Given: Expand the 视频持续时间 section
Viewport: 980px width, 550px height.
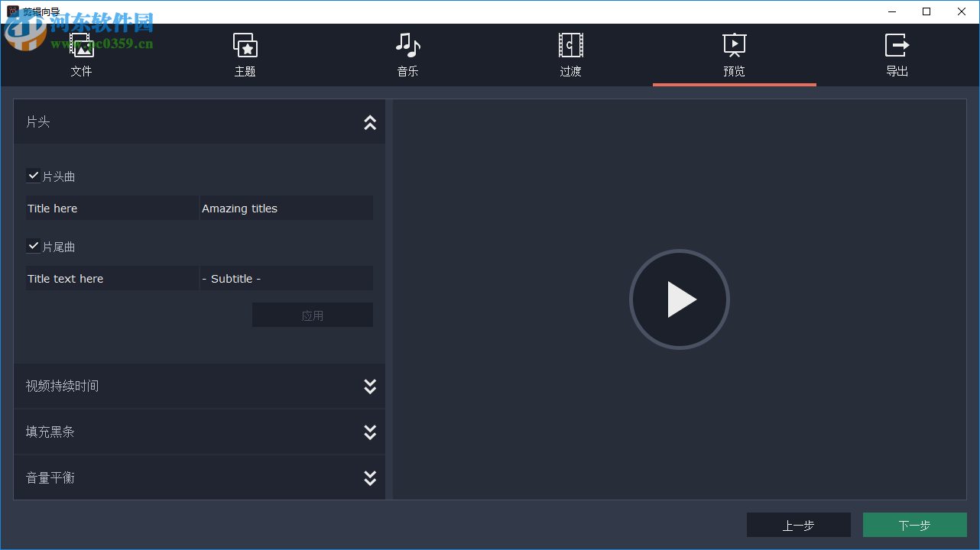Looking at the screenshot, I should [370, 386].
